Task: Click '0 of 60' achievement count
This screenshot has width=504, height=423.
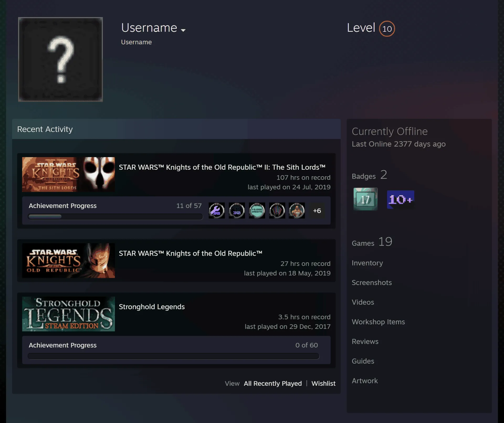Action: click(307, 345)
